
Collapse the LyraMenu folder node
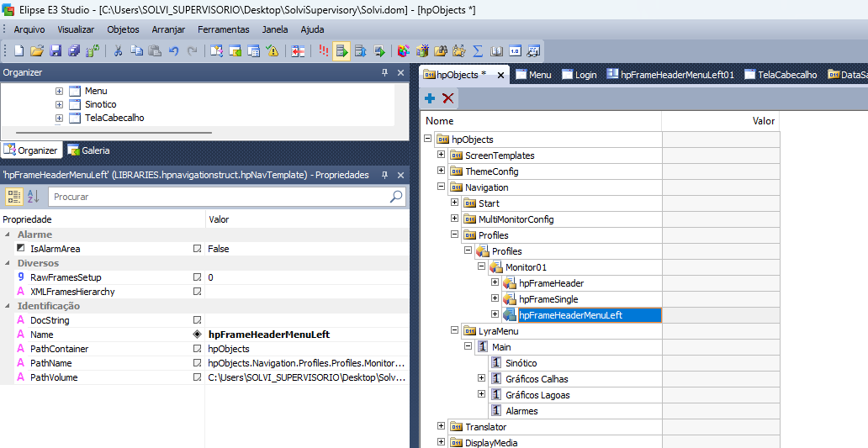[x=454, y=330]
